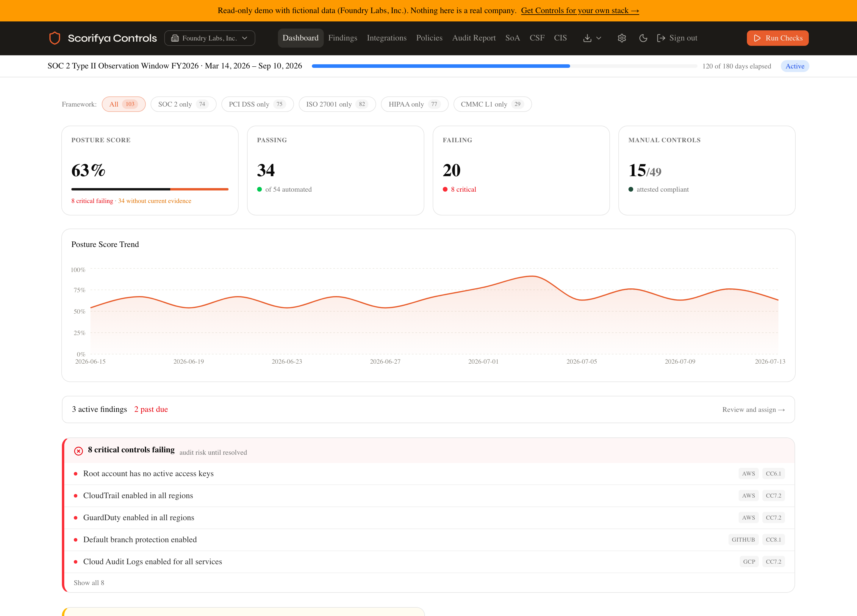Click the Sign out label
Screen dimensions: 857x616
tap(683, 38)
